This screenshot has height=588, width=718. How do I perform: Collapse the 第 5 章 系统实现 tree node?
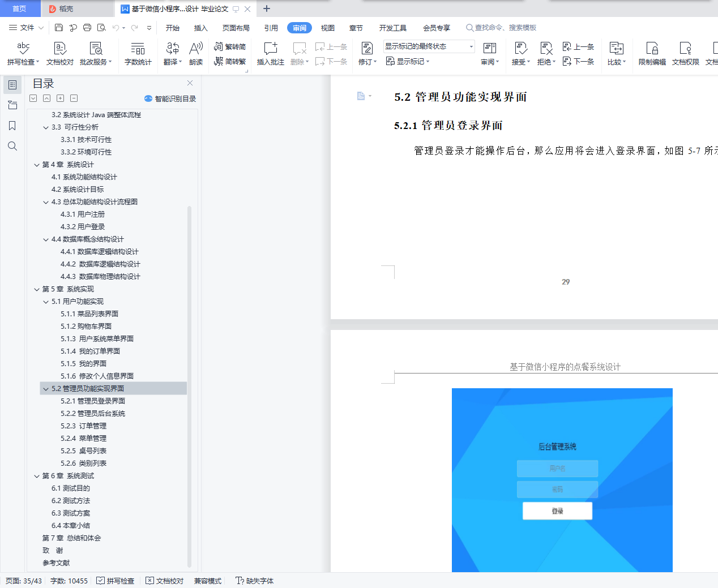pyautogui.click(x=37, y=289)
